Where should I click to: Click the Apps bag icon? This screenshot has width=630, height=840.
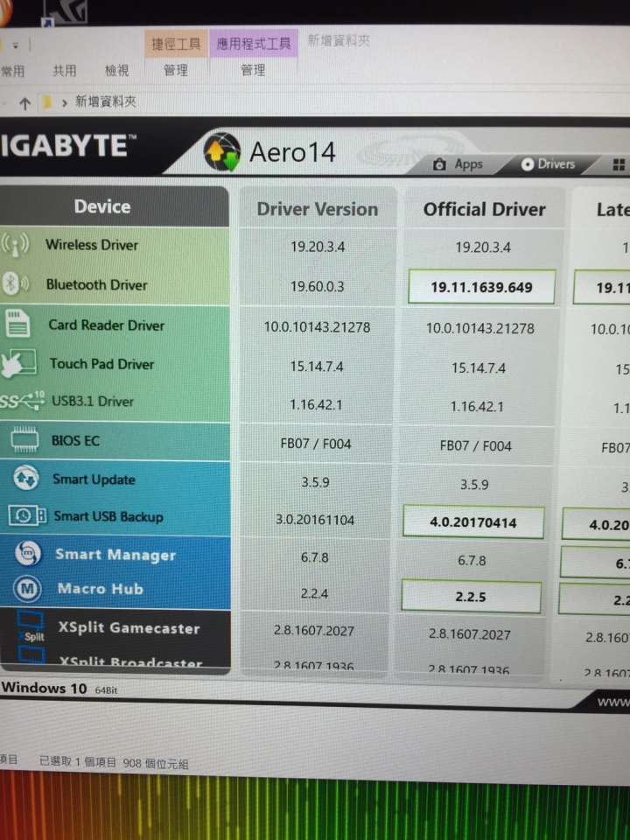coord(439,164)
